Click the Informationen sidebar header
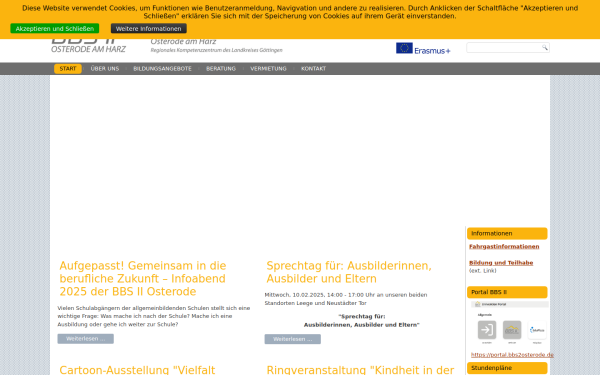This screenshot has width=600, height=375. coord(507,233)
